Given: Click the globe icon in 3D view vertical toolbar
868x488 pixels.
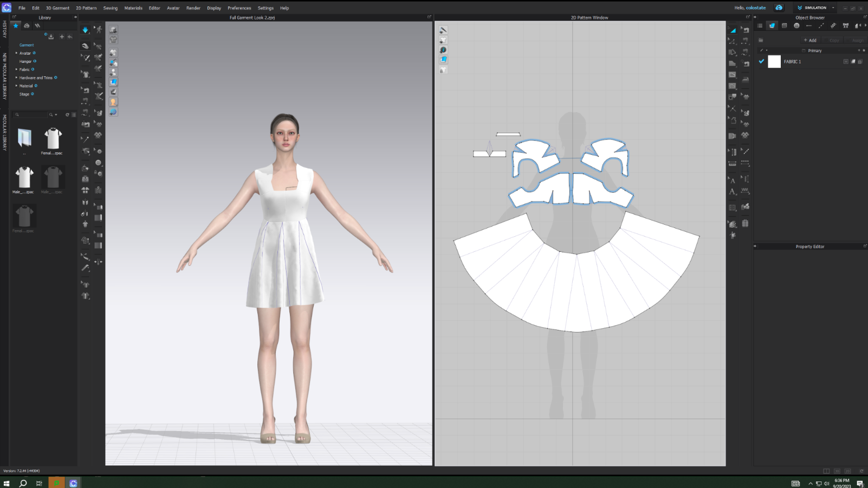Looking at the screenshot, I should point(113,112).
